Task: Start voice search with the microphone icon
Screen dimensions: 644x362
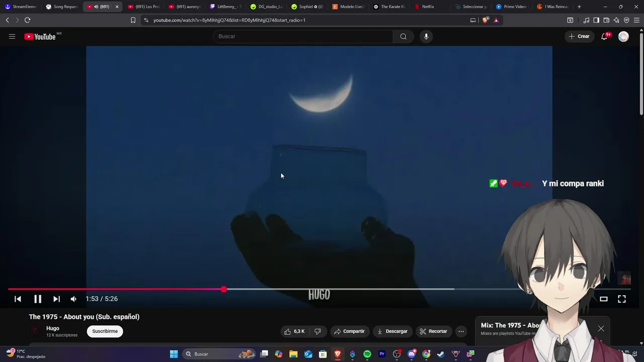Action: coord(426,36)
